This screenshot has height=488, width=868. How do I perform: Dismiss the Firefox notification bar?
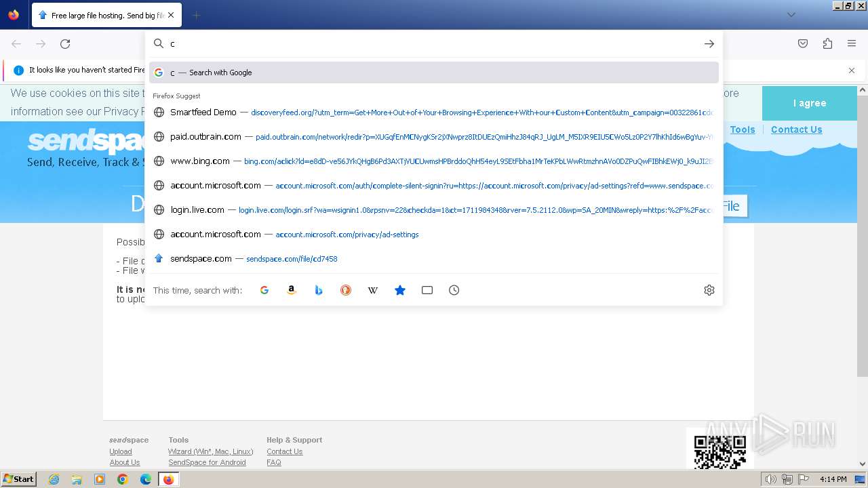(852, 70)
